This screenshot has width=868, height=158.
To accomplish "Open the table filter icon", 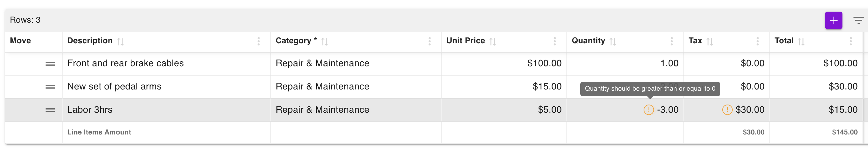I will coord(858,20).
